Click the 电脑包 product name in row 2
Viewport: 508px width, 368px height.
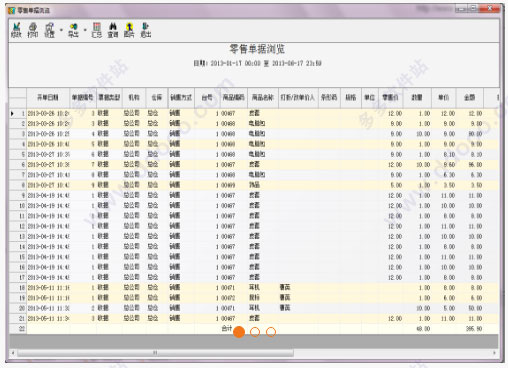(x=257, y=124)
